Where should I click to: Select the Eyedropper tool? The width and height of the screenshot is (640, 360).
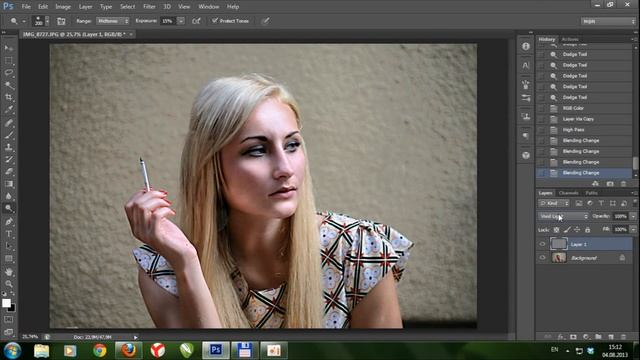click(x=9, y=110)
